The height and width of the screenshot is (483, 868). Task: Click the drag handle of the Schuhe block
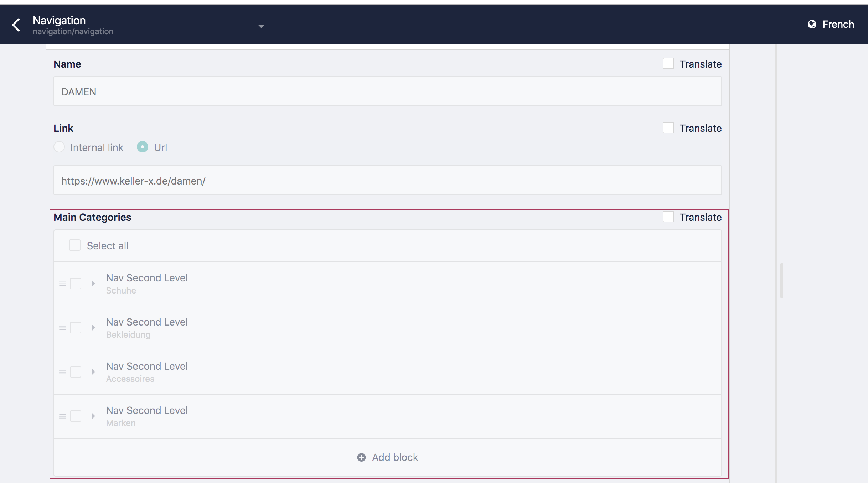(62, 284)
